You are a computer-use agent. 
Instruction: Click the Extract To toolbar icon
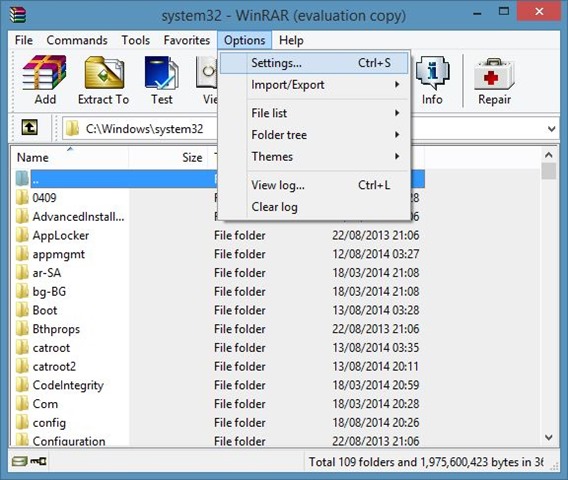[104, 72]
